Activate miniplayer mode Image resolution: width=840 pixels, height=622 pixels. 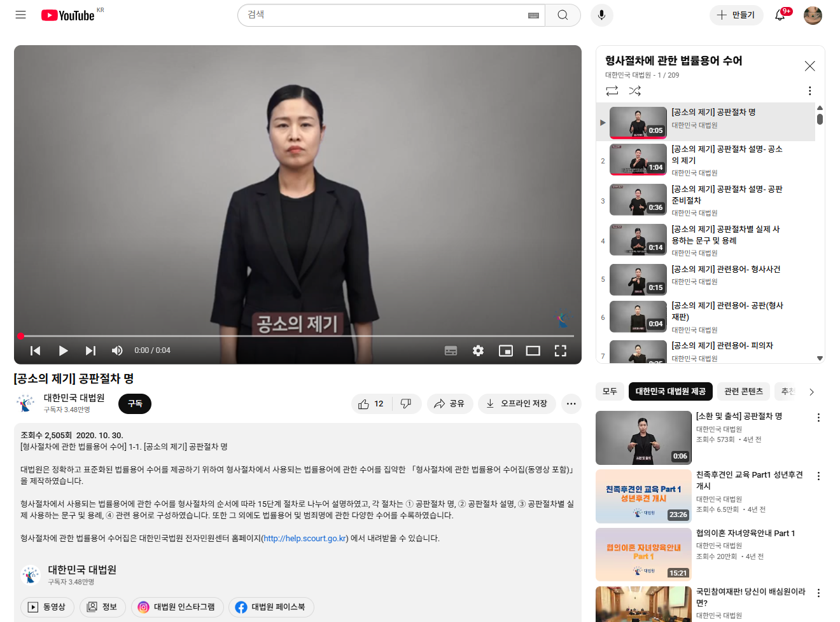pyautogui.click(x=505, y=350)
